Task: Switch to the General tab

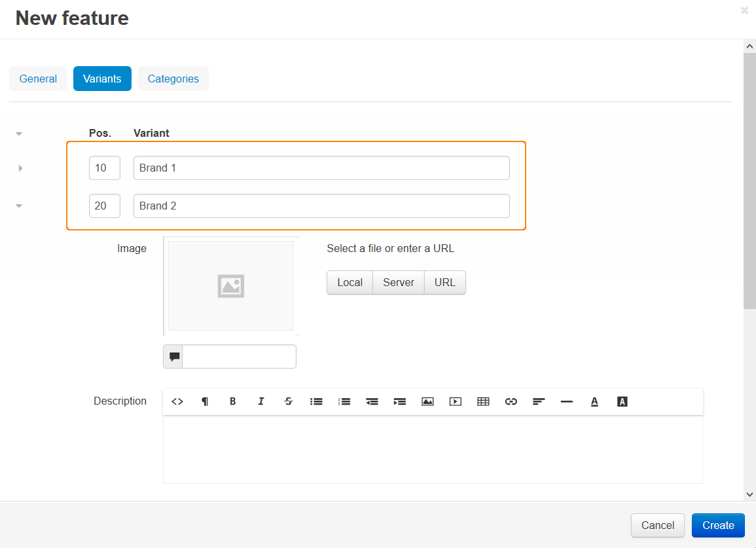Action: pos(38,79)
